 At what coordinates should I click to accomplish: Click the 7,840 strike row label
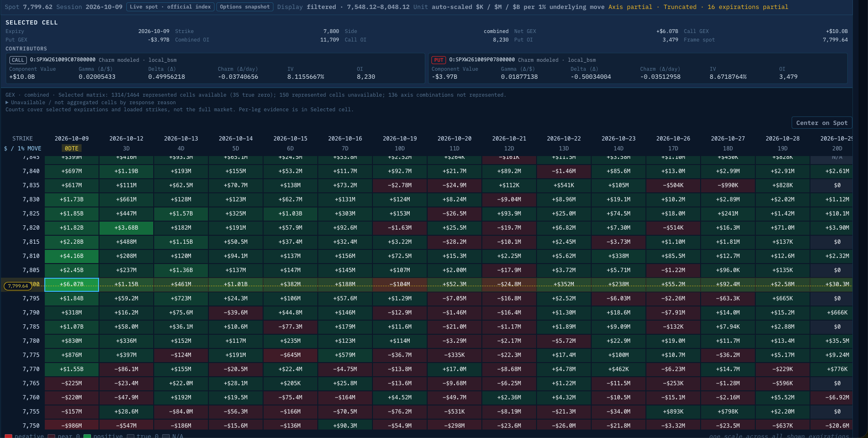pos(31,171)
